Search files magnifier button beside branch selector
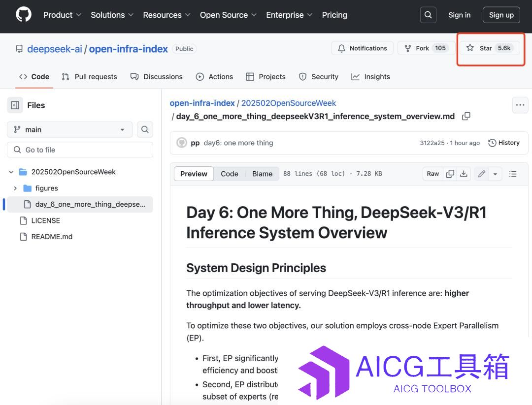532x405 pixels. coord(145,129)
